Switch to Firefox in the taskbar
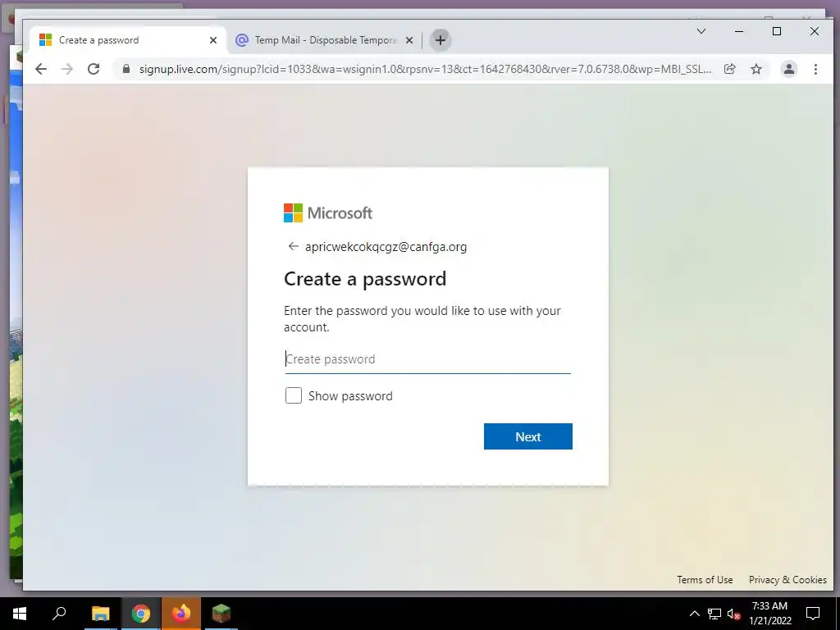This screenshot has width=840, height=630. [x=181, y=614]
